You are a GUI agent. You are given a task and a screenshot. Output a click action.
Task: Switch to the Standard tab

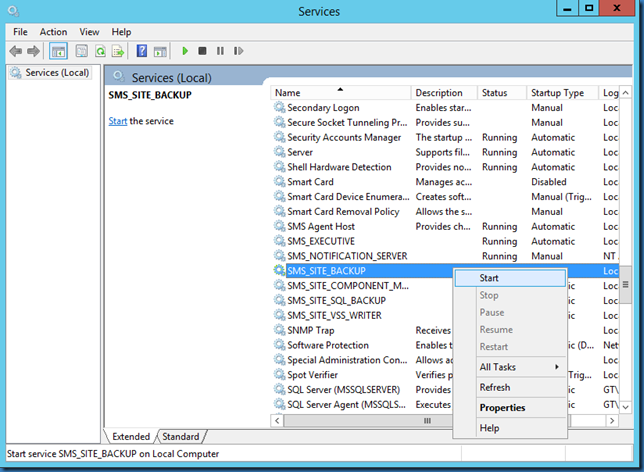(181, 436)
